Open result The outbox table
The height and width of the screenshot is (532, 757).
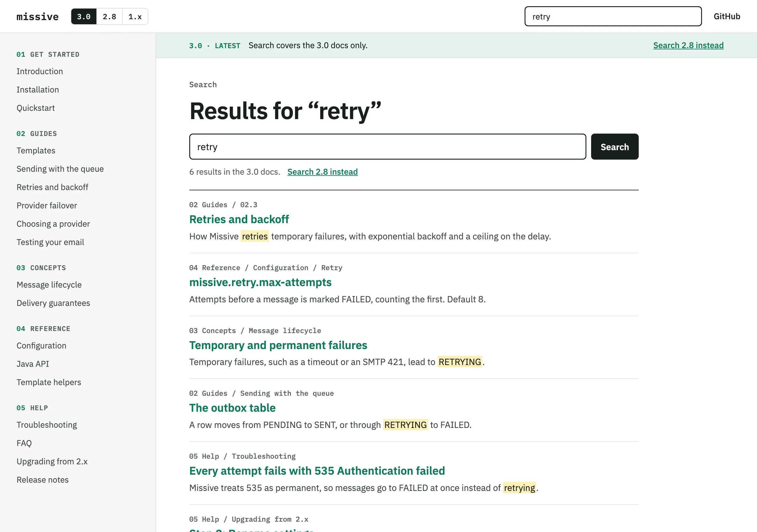pos(232,408)
